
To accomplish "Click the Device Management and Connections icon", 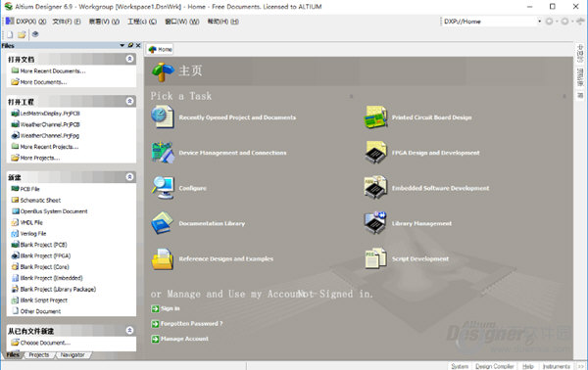I will pyautogui.click(x=163, y=153).
